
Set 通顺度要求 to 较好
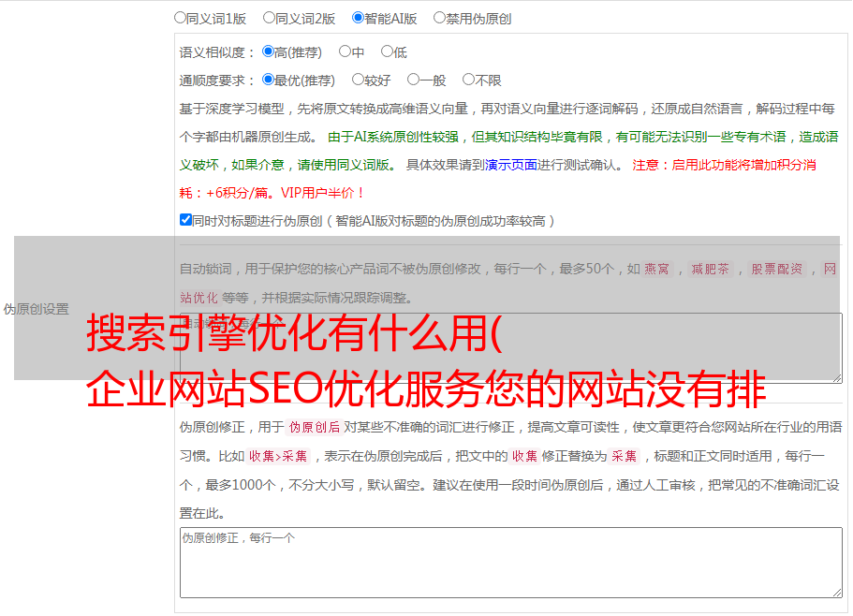point(358,80)
